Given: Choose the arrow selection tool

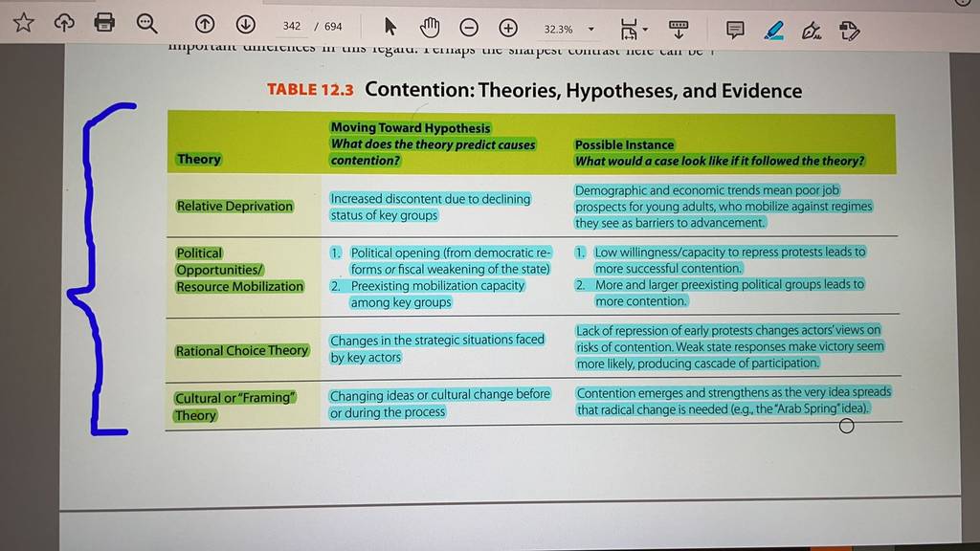Looking at the screenshot, I should click(390, 26).
